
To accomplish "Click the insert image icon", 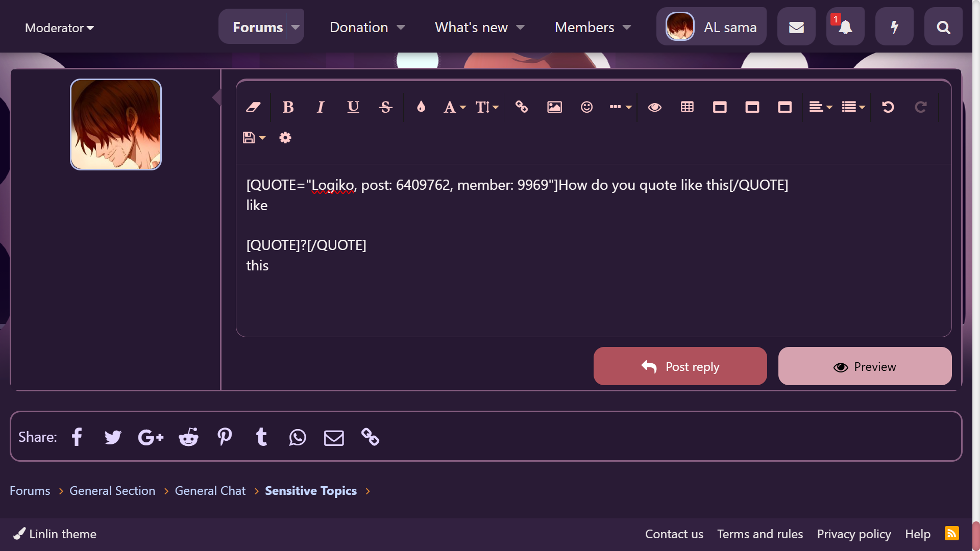I will 554,107.
